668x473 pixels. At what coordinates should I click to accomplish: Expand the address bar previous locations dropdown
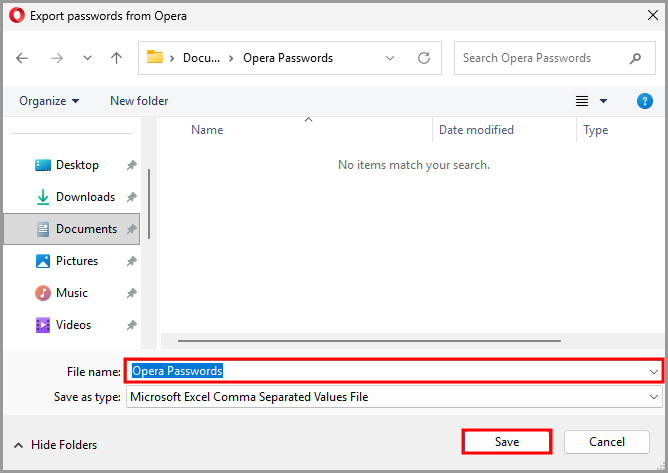pyautogui.click(x=390, y=58)
